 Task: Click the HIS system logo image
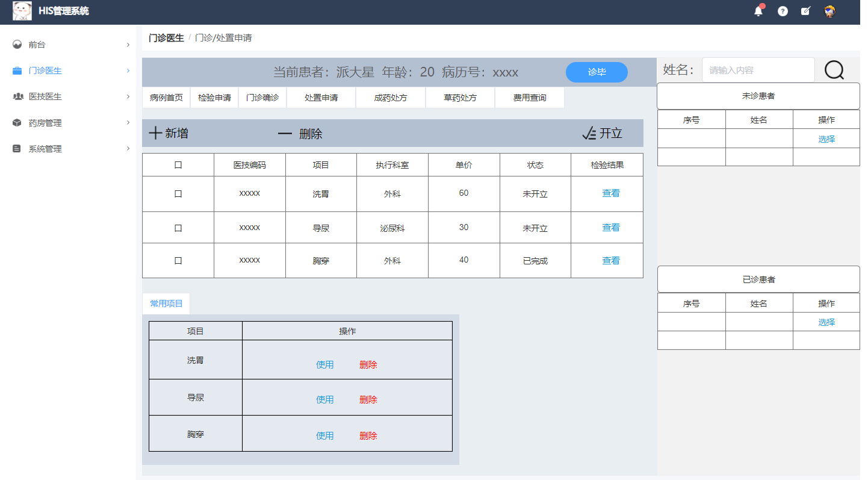22,11
